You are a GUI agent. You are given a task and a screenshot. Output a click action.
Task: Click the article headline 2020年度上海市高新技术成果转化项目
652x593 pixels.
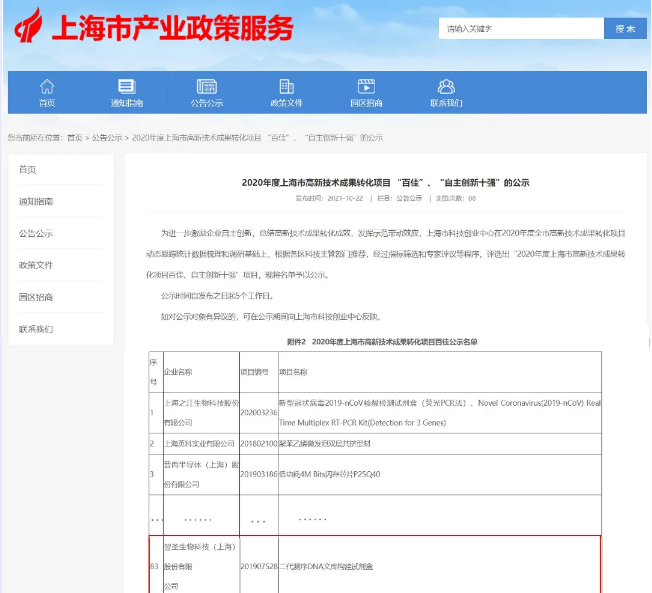coord(385,183)
